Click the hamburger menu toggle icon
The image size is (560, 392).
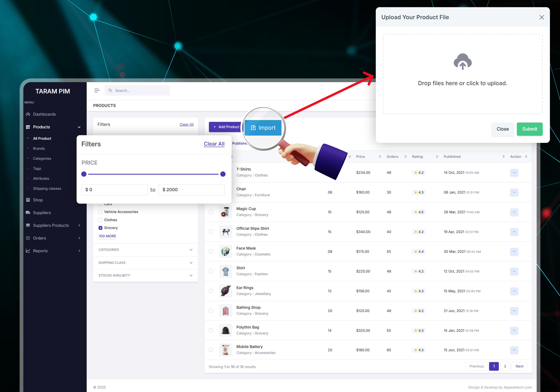tap(97, 91)
